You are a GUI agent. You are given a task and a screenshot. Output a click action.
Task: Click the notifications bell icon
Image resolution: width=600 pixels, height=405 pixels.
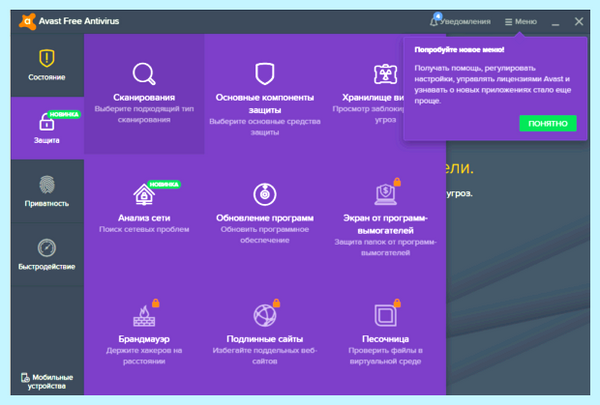pos(434,21)
